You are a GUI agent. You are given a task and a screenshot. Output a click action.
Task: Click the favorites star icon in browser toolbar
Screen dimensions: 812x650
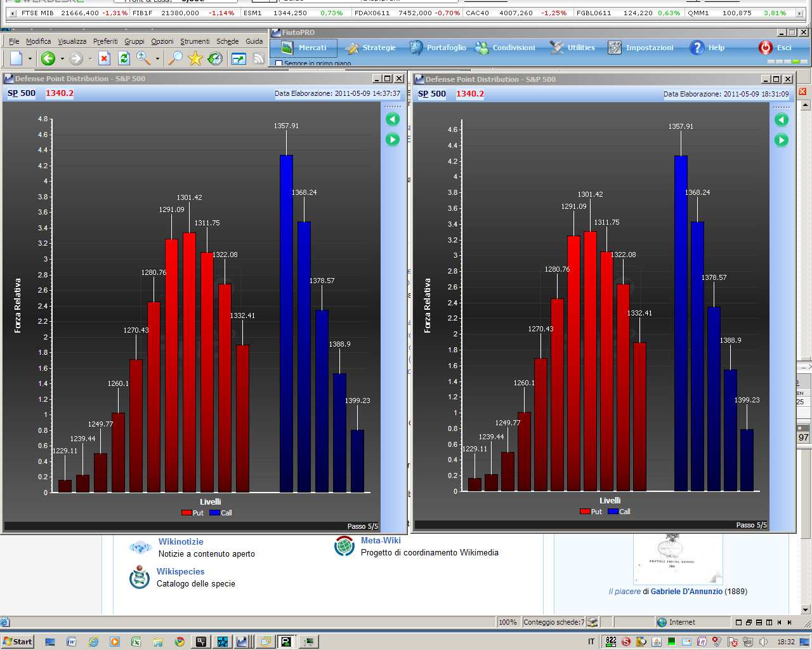[x=195, y=58]
